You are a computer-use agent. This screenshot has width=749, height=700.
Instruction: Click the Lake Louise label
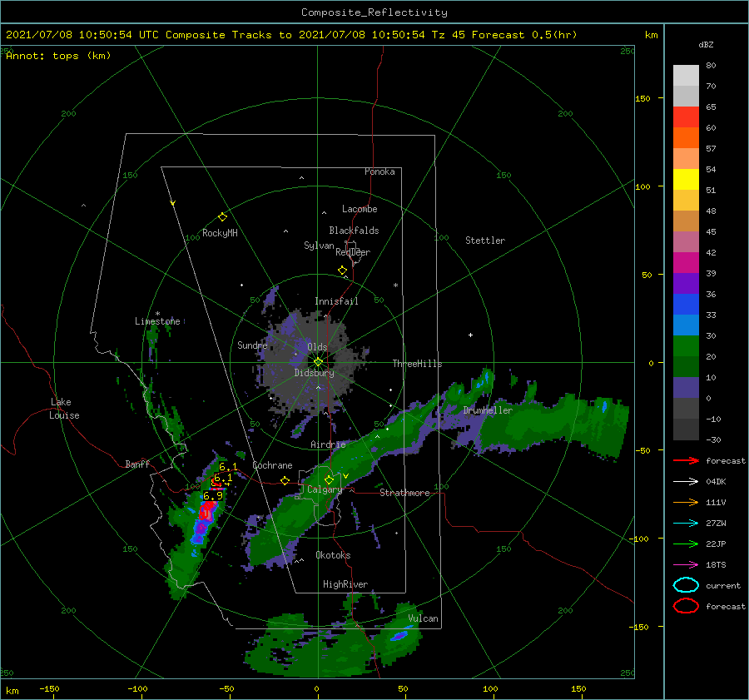click(x=65, y=409)
